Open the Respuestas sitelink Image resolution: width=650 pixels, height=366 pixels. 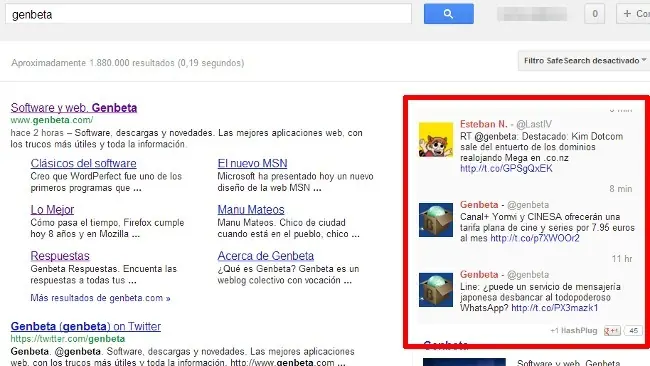click(60, 256)
